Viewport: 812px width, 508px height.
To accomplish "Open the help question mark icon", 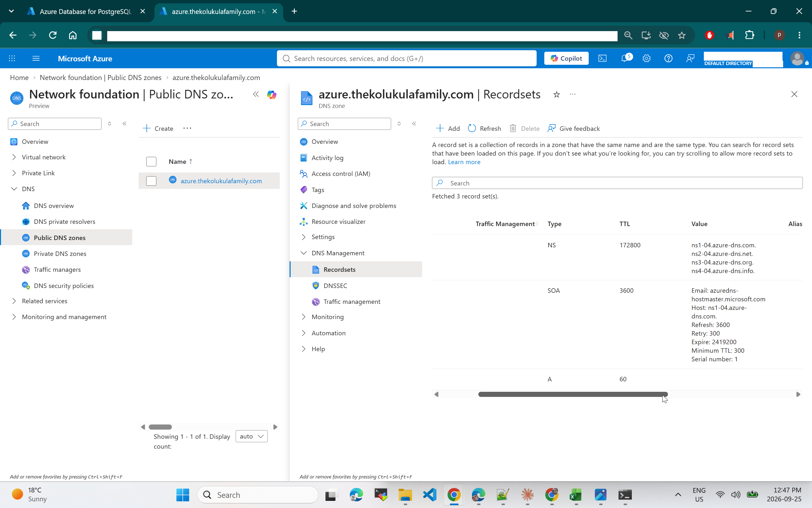I will [668, 58].
